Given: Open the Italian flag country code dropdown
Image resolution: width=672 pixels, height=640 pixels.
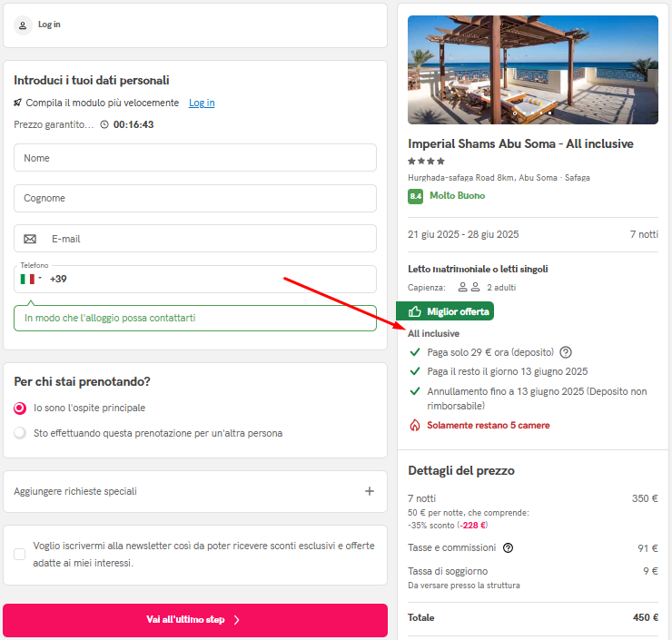Looking at the screenshot, I should (31, 279).
